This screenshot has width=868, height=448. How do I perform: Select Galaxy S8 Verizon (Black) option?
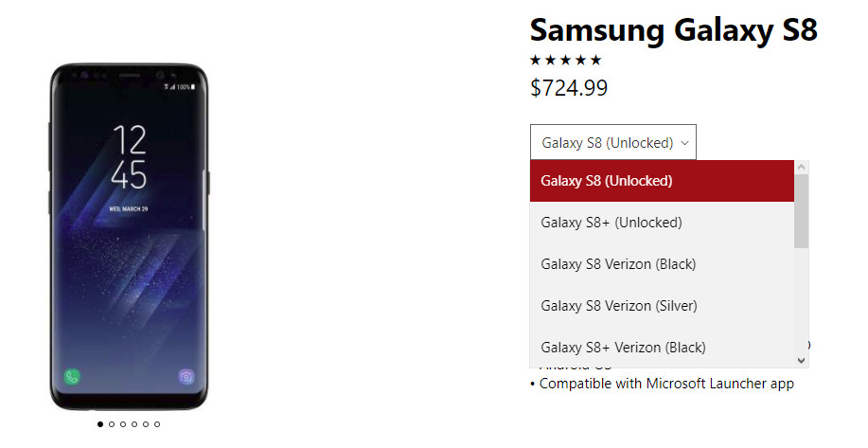[x=662, y=264]
